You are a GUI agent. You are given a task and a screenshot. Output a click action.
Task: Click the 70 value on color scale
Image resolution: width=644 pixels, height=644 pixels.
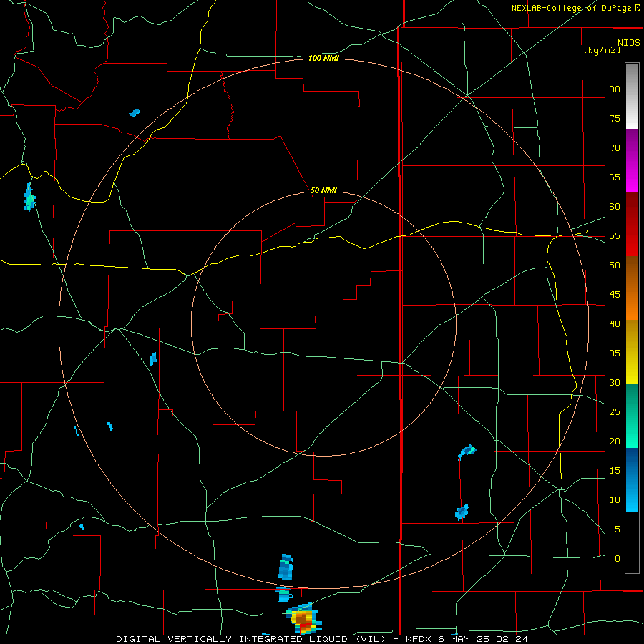coord(615,148)
